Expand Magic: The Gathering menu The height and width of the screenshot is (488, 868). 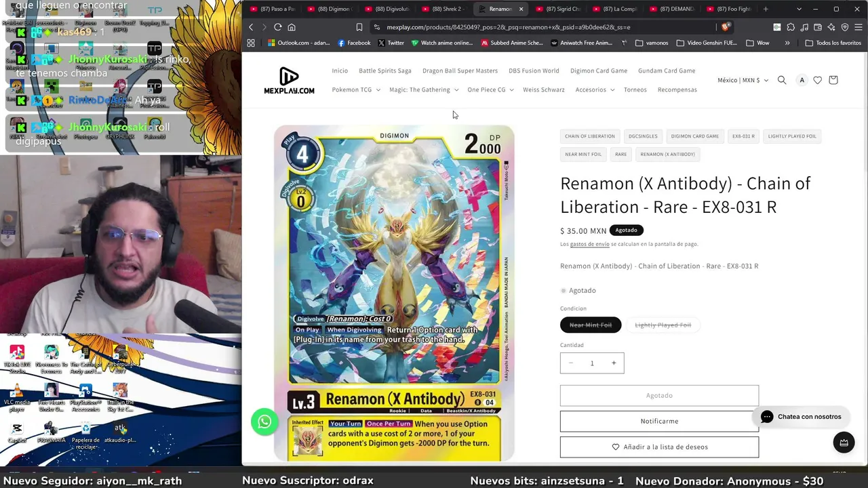point(424,89)
